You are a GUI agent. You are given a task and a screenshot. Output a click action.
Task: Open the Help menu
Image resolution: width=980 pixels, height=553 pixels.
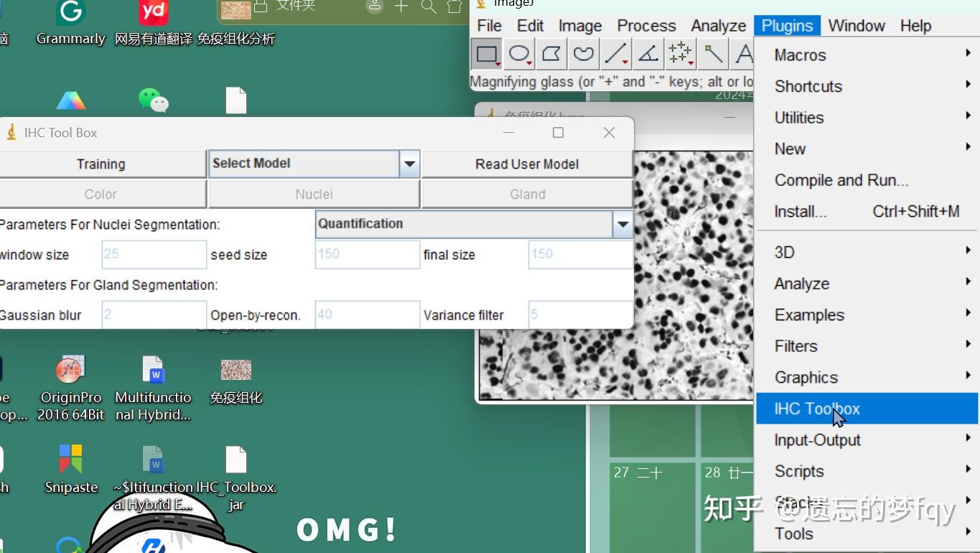point(915,26)
